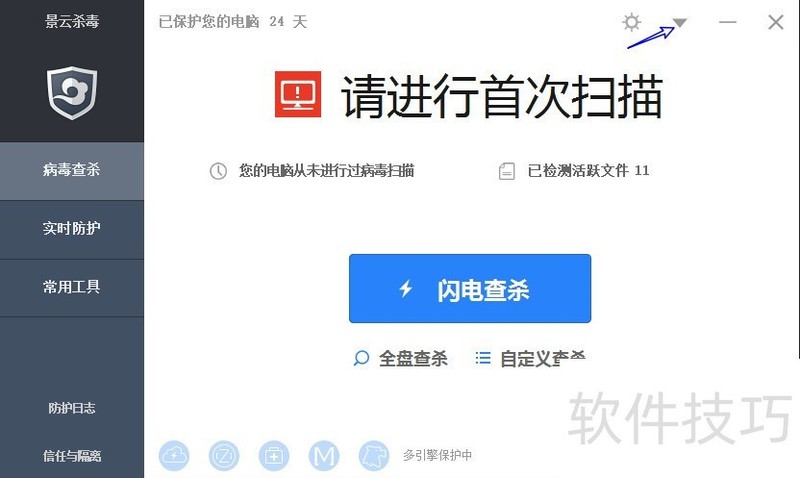Click the M engine icon
The width and height of the screenshot is (800, 478).
point(324,456)
